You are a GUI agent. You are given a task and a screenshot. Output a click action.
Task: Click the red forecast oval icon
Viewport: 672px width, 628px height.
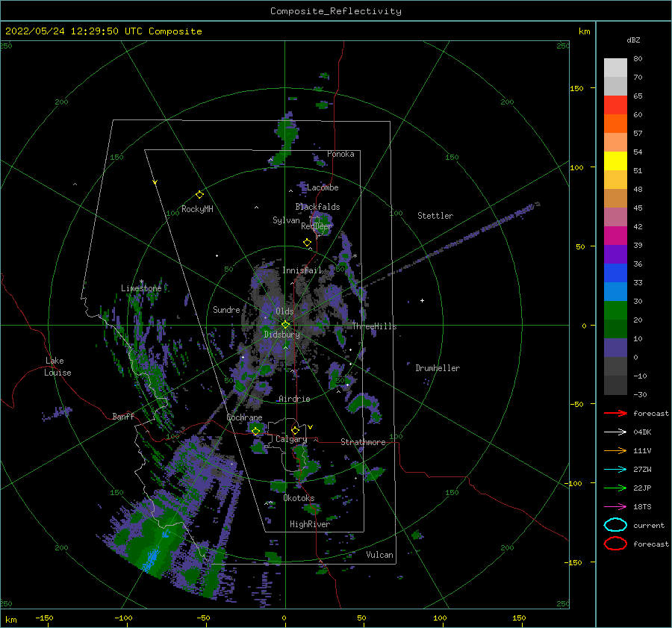coord(615,544)
